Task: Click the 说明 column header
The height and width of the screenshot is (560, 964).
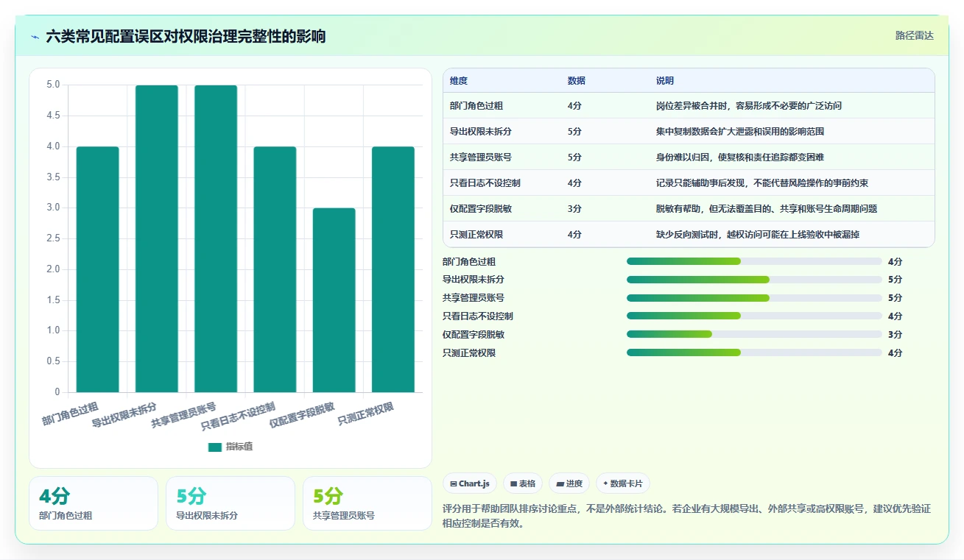Action: (665, 81)
